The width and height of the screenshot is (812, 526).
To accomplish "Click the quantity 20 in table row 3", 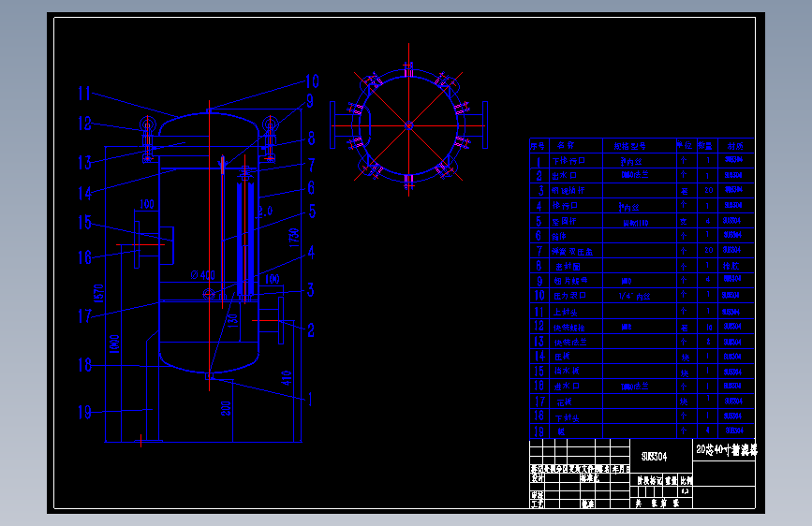I will pos(709,191).
